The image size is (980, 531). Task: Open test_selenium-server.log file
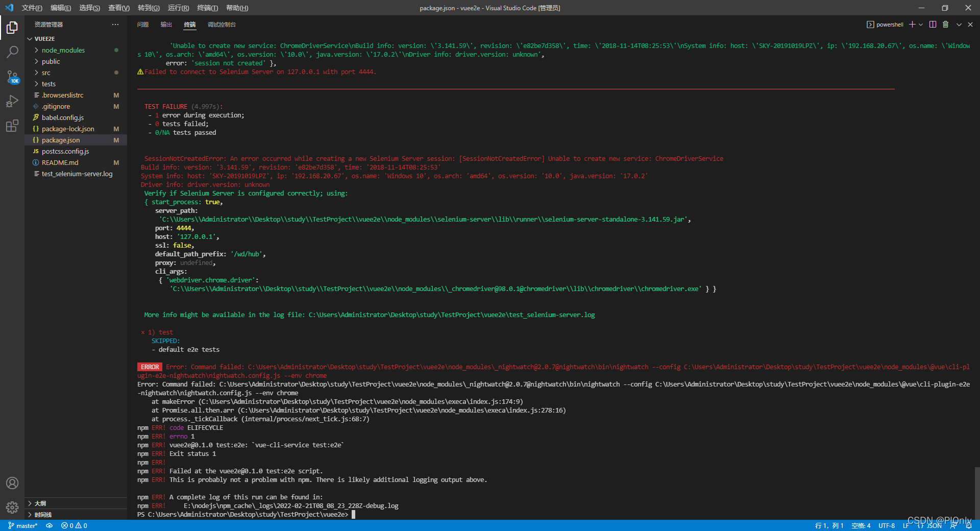[76, 174]
